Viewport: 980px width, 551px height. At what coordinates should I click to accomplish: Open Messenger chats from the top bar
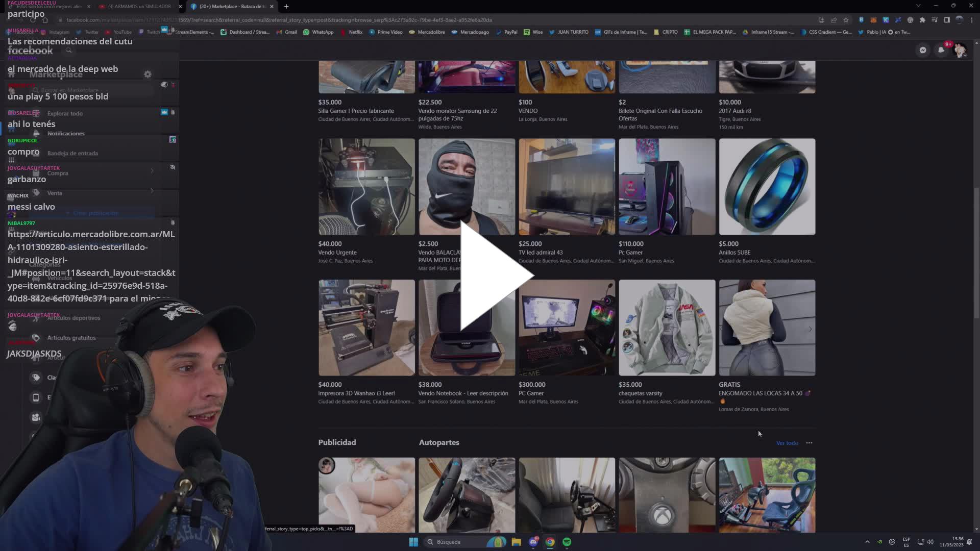922,50
